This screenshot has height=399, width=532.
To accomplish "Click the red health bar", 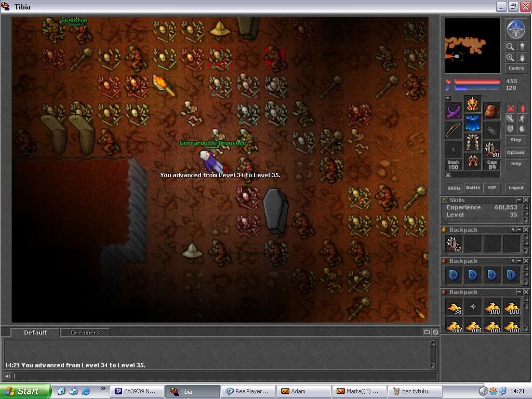I will pyautogui.click(x=477, y=82).
